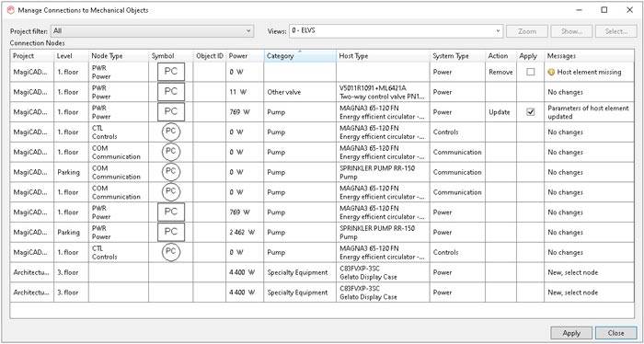Sort by the Power column header
This screenshot has height=344, width=644.
(245, 56)
